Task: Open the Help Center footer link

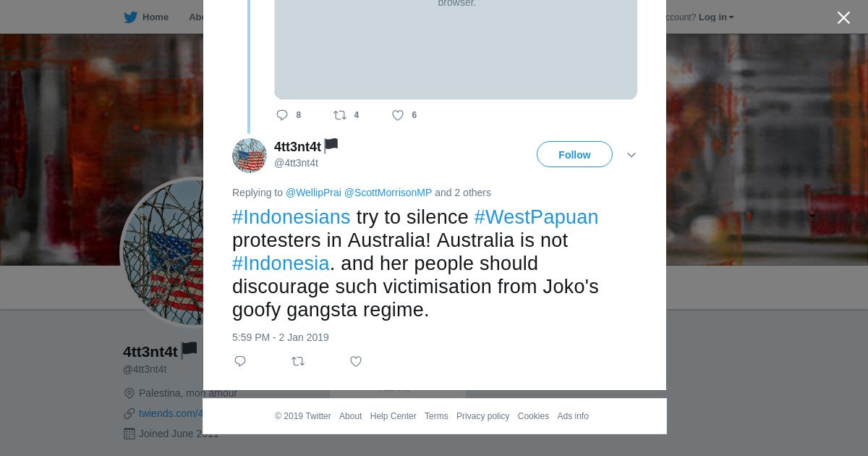Action: (393, 416)
